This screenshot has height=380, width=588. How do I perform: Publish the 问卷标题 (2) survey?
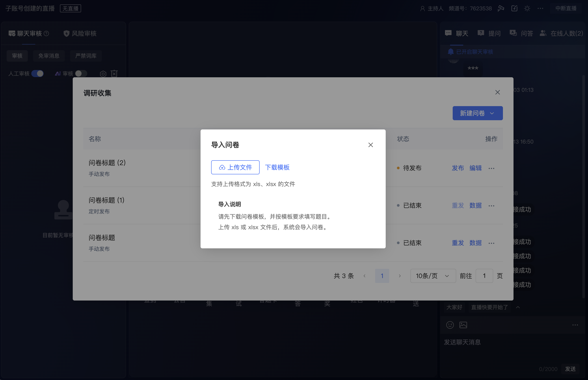point(458,168)
